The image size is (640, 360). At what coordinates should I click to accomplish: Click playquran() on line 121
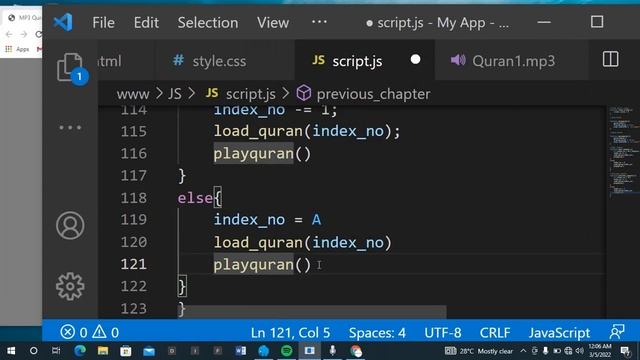click(x=262, y=265)
